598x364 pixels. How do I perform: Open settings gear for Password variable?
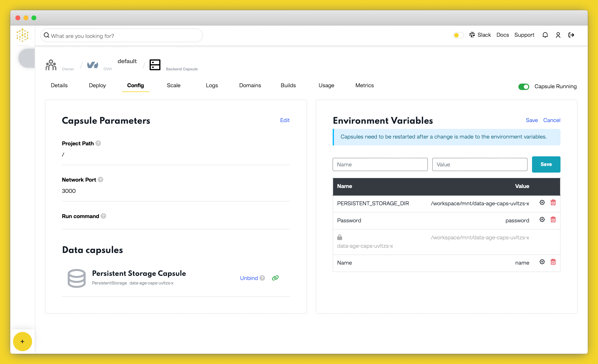(542, 219)
